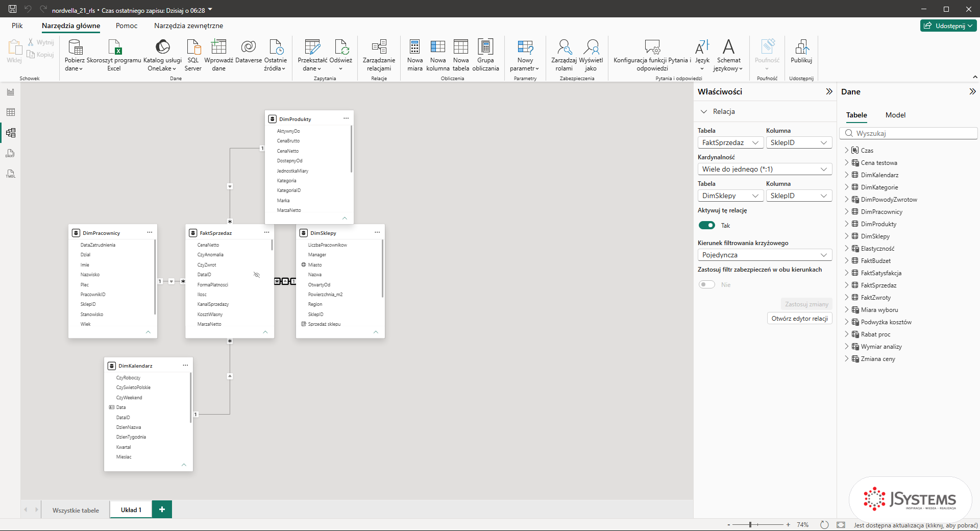Open Skoroszyt programu Excel import
The width and height of the screenshot is (980, 531).
(114, 55)
